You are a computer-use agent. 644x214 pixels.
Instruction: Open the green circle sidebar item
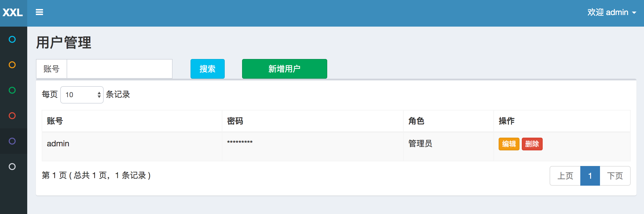(x=12, y=90)
